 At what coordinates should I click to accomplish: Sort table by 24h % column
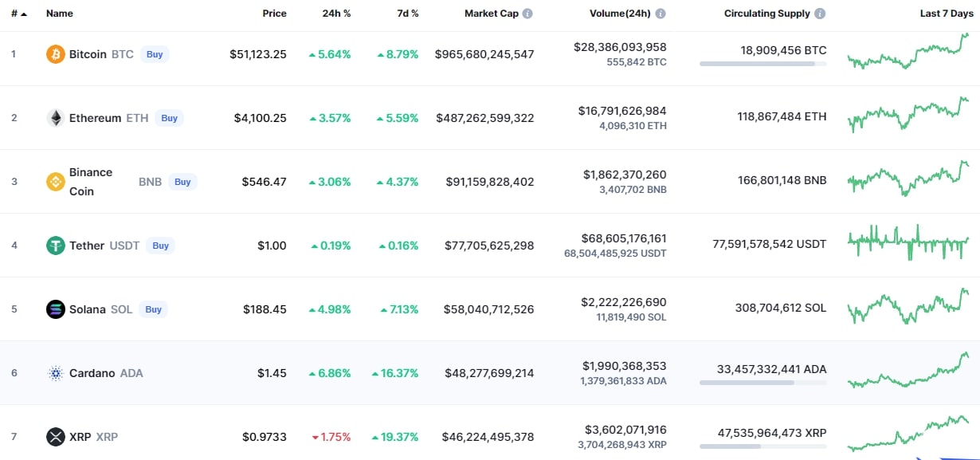point(337,14)
